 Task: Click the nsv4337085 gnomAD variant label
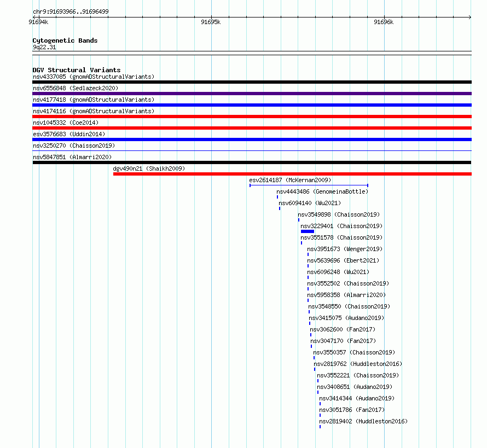(94, 77)
